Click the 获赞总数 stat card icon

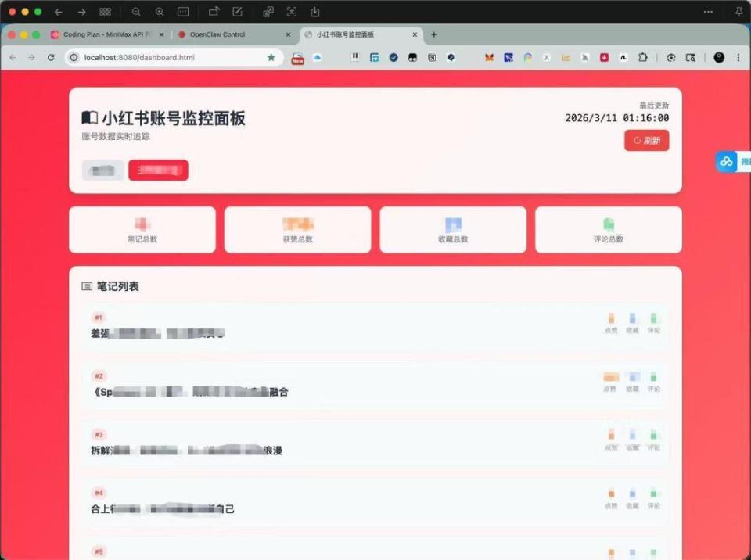[297, 221]
